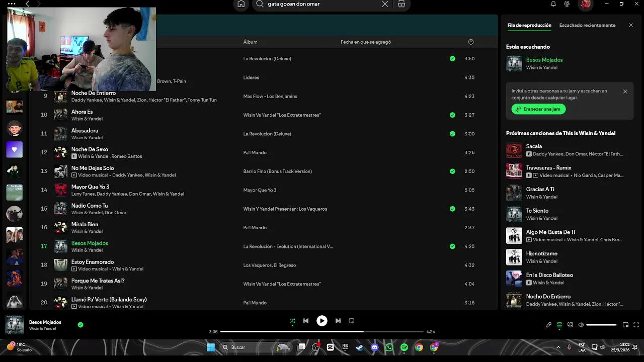
Task: Open now playing album cover thumbnail
Action: (x=14, y=325)
